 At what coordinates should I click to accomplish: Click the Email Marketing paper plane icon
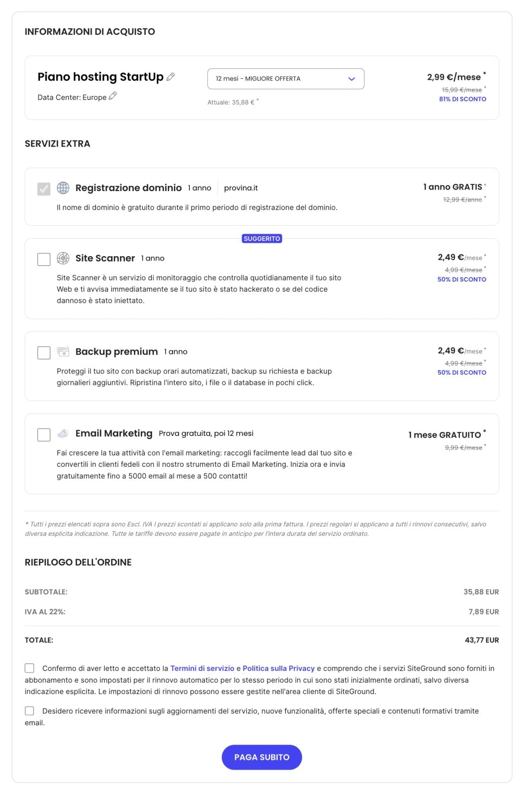(64, 433)
